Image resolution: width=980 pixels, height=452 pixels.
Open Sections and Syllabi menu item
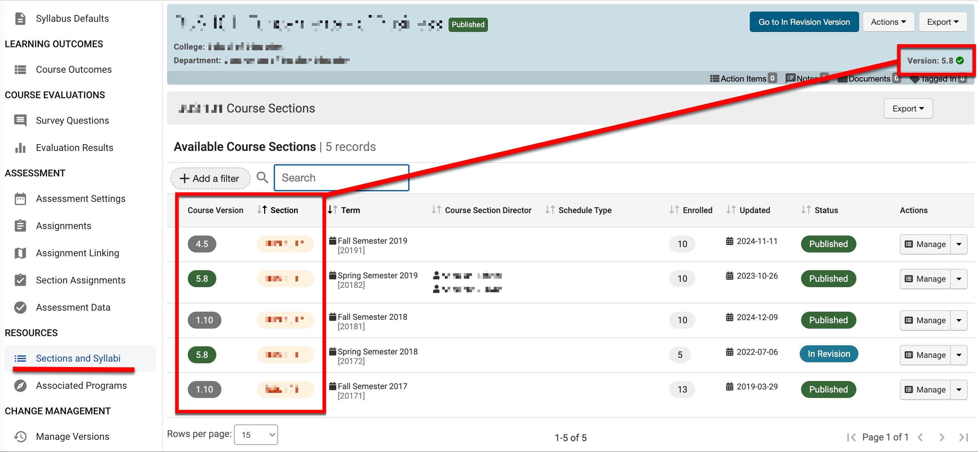78,358
